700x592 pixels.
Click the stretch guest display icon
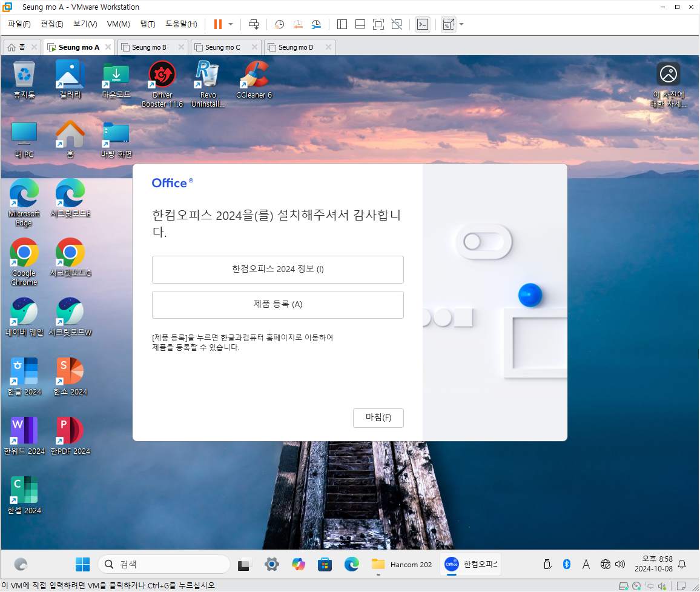coord(448,24)
